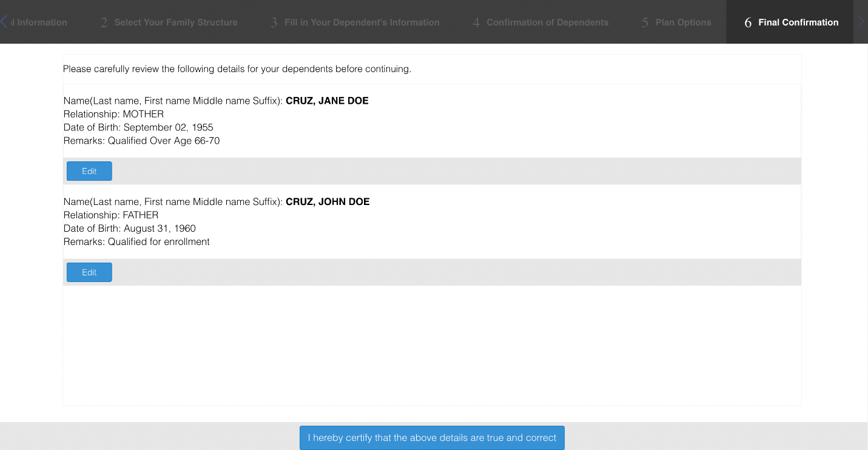Click the Qualified for enrollment remark

click(158, 242)
